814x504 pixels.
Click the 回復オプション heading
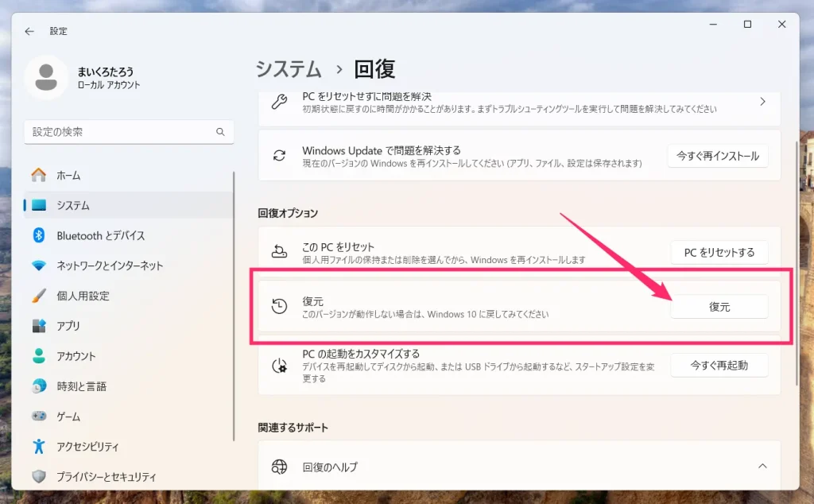pos(288,213)
